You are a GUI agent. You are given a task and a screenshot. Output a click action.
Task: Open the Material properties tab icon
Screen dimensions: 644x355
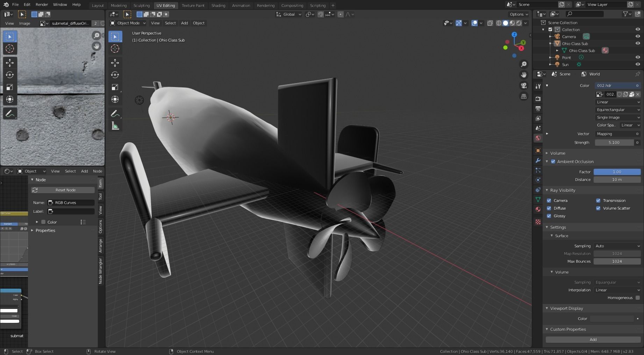538,209
